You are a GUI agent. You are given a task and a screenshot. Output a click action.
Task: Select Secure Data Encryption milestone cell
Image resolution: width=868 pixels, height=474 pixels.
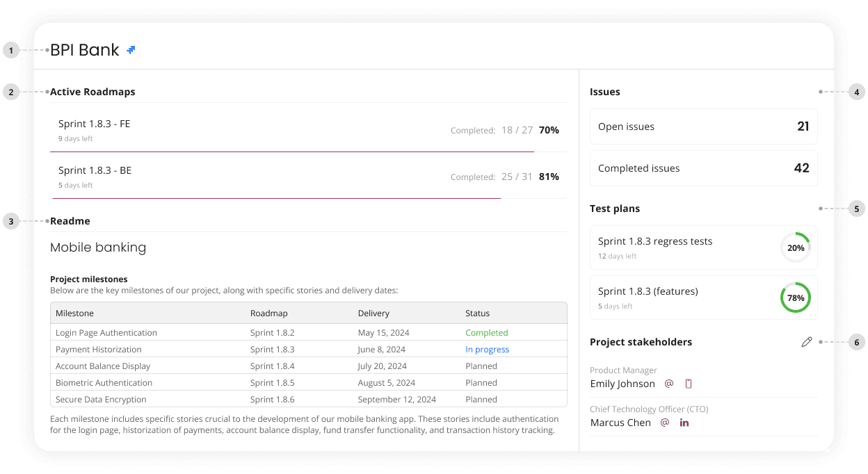point(101,400)
